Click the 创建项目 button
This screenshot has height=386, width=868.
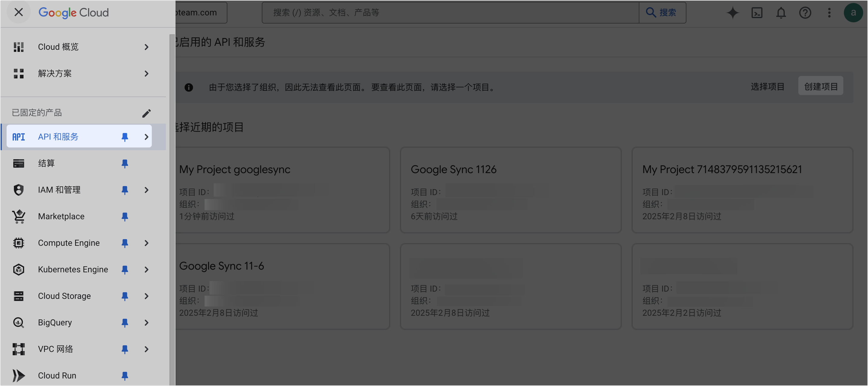coord(821,87)
